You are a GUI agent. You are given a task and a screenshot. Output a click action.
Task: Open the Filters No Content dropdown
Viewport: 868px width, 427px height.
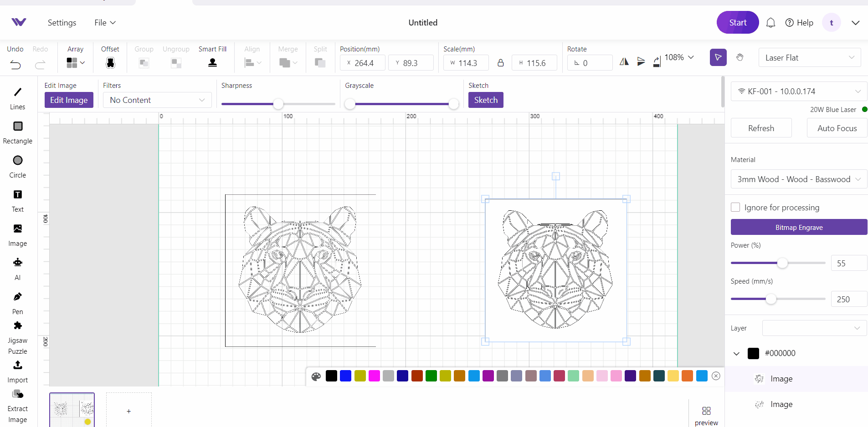pos(157,100)
